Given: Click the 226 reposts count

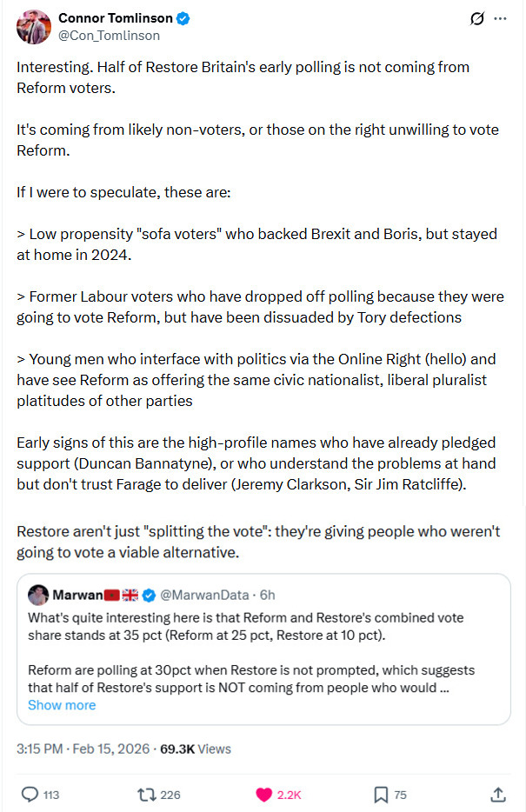Looking at the screenshot, I should pyautogui.click(x=170, y=795).
